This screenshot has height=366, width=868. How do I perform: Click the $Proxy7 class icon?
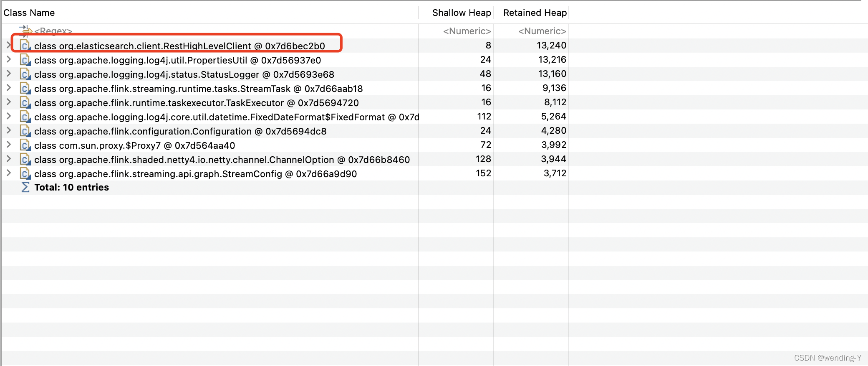click(x=25, y=145)
